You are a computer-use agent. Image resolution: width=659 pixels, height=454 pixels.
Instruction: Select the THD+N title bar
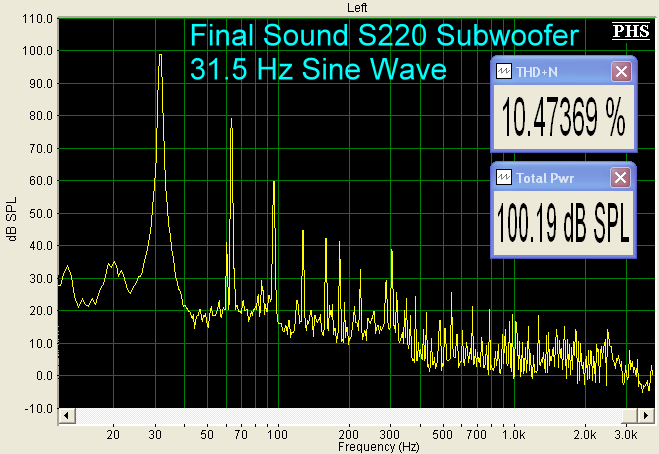(564, 72)
